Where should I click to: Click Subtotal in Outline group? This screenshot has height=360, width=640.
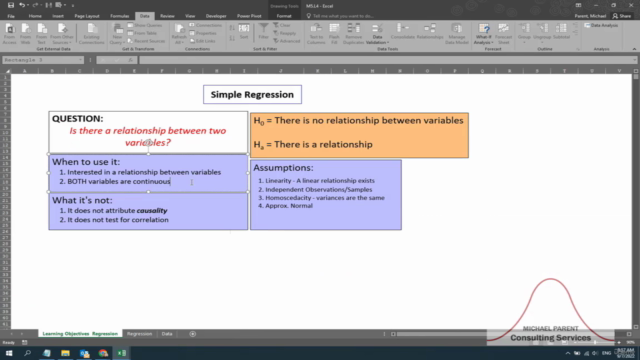561,32
